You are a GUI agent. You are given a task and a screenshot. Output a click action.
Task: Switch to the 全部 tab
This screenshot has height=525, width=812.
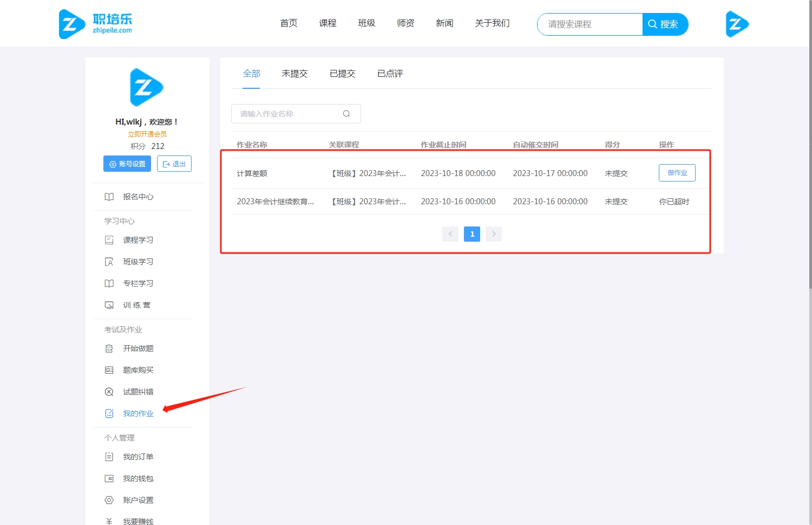tap(252, 74)
